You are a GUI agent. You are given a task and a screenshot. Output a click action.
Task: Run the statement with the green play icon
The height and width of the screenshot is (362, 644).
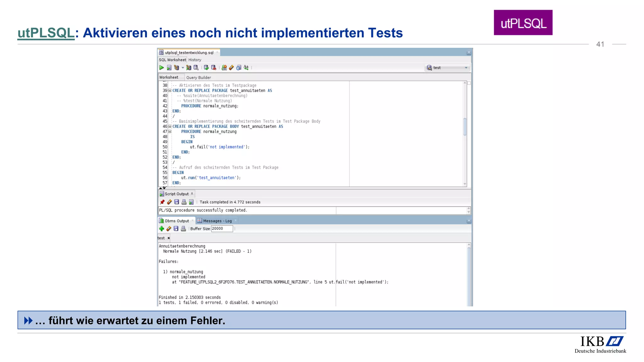coord(161,68)
